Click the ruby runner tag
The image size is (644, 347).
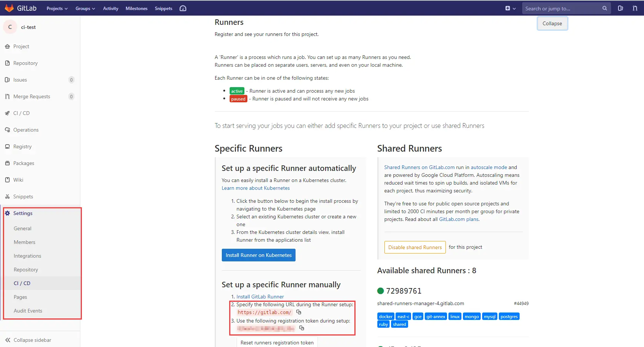coord(383,324)
